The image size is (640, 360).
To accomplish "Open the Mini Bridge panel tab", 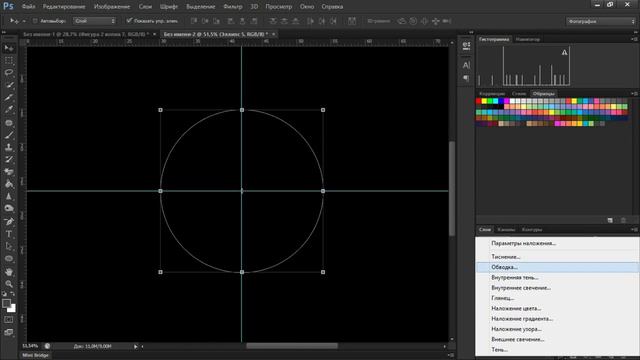I will (x=35, y=356).
